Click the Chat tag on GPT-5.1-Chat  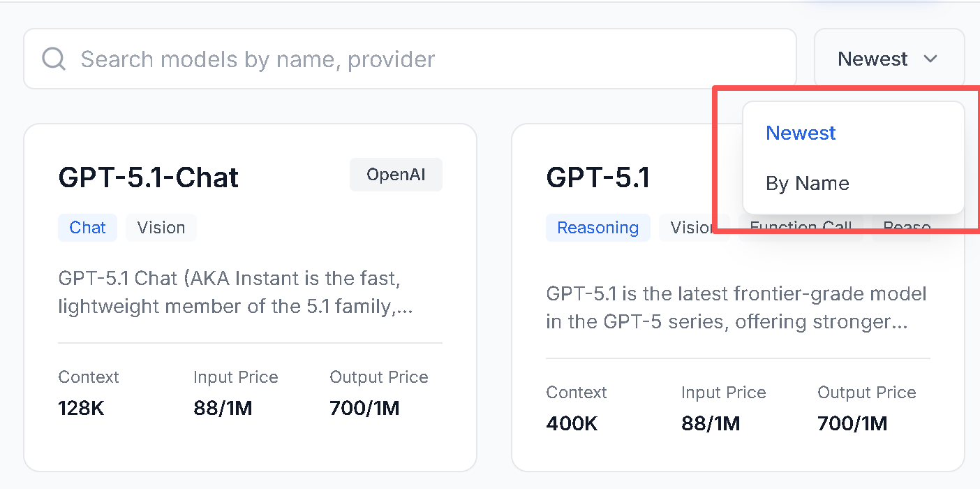[x=87, y=228]
